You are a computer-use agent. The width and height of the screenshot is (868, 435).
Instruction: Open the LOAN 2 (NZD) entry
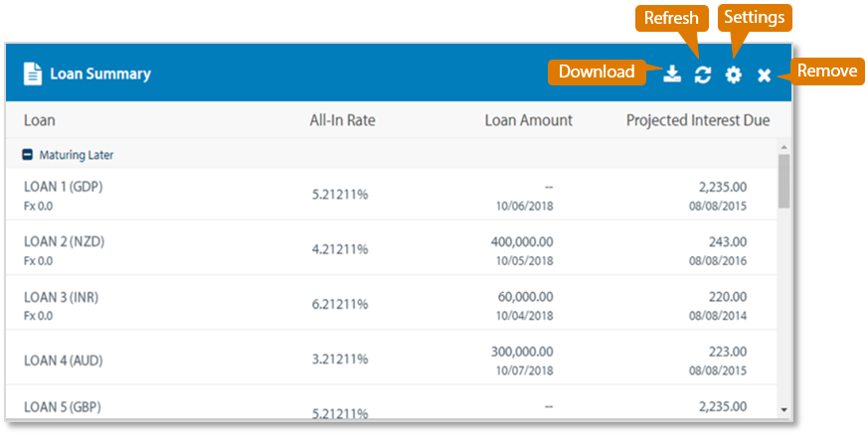tap(64, 242)
